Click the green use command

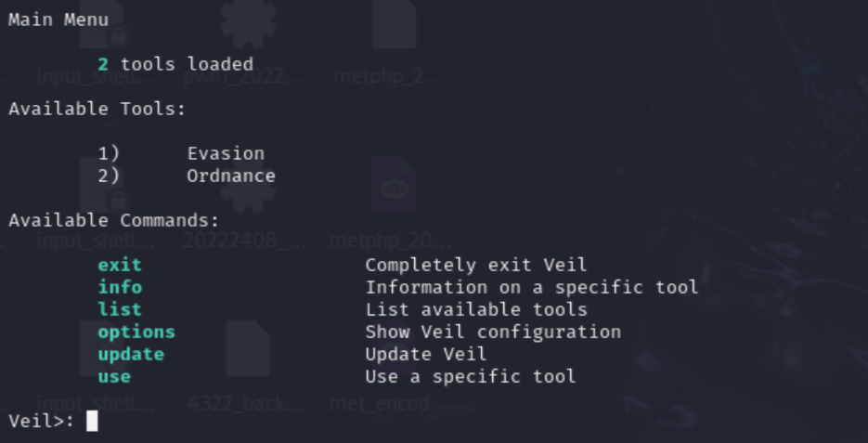point(114,376)
